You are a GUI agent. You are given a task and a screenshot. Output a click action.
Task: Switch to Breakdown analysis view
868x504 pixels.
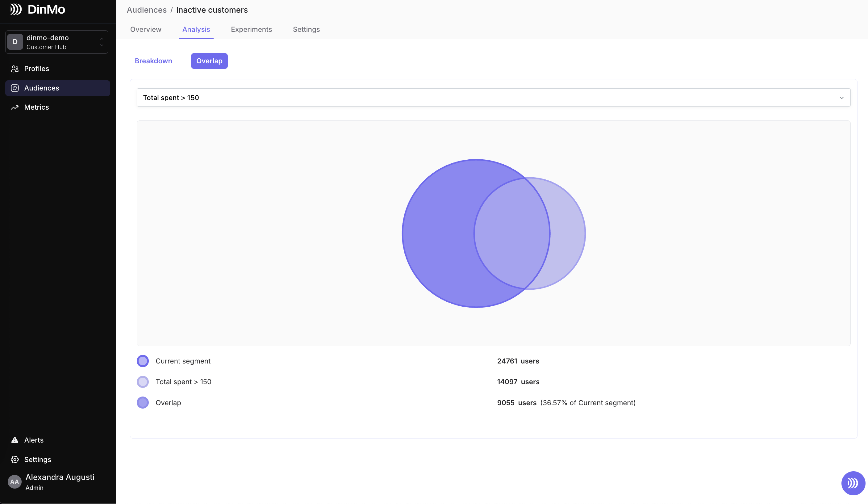point(153,61)
